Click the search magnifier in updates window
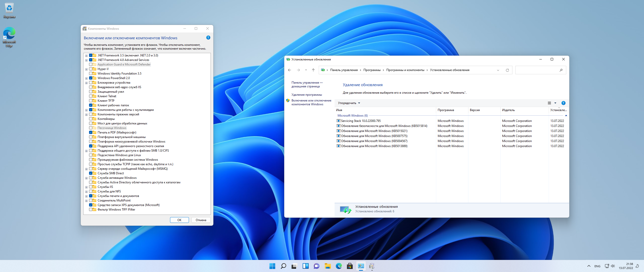The image size is (644, 272). 561,70
